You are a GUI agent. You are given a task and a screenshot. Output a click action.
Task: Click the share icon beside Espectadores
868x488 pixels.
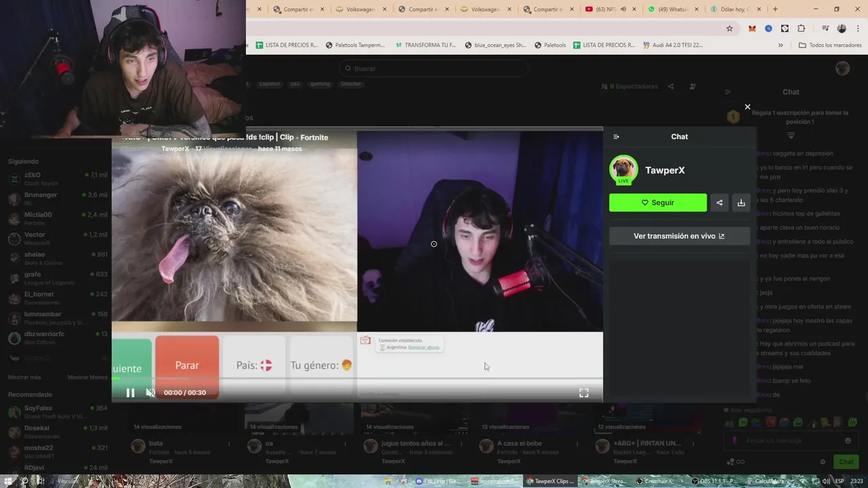point(671,87)
